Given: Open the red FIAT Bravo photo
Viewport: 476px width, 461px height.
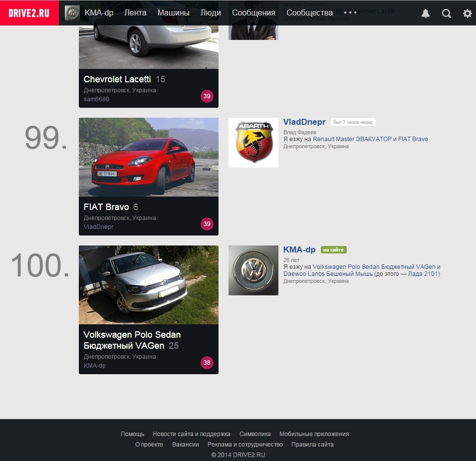Looking at the screenshot, I should pyautogui.click(x=149, y=157).
